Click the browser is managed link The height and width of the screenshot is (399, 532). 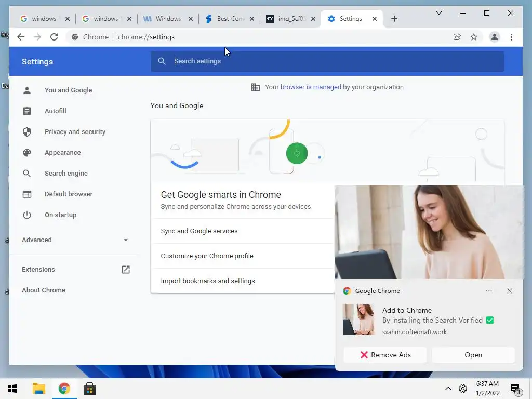tap(311, 87)
